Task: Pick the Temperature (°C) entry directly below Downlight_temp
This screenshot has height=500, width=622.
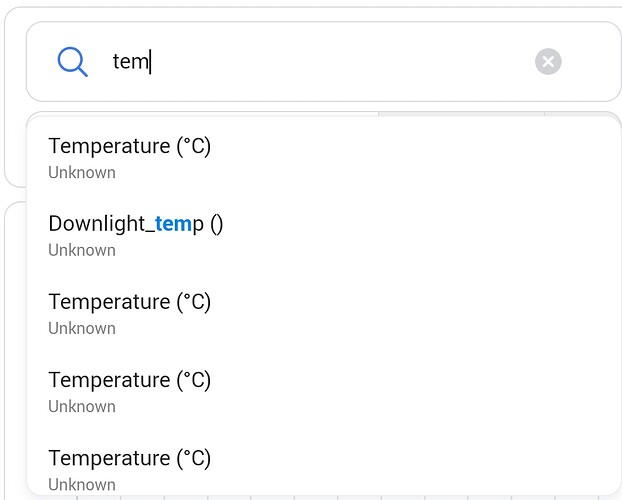Action: pyautogui.click(x=129, y=302)
